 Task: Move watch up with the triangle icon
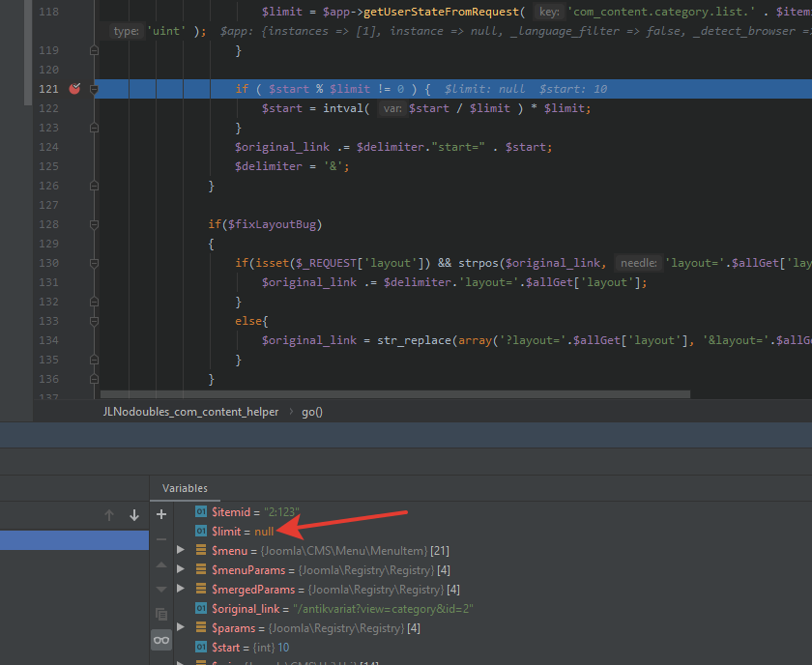coord(161,565)
